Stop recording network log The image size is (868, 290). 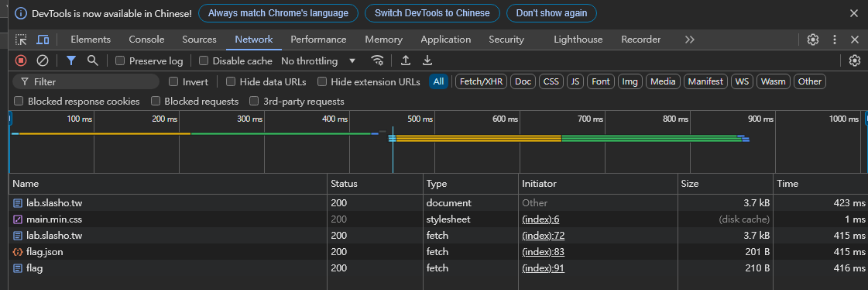pos(20,60)
